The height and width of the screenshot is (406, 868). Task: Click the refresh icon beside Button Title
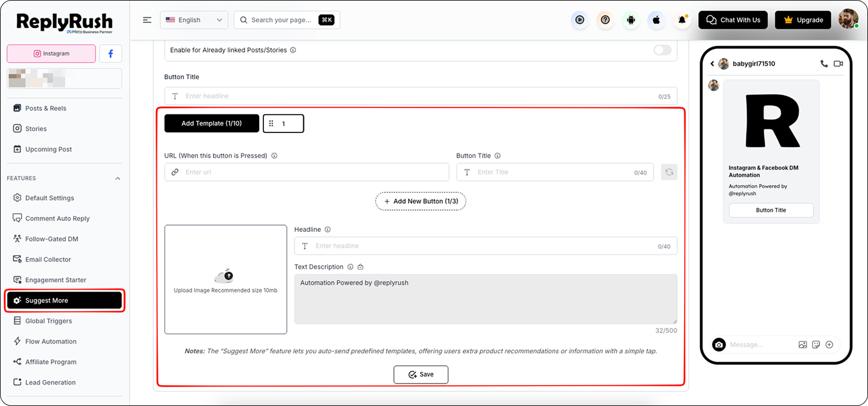670,172
